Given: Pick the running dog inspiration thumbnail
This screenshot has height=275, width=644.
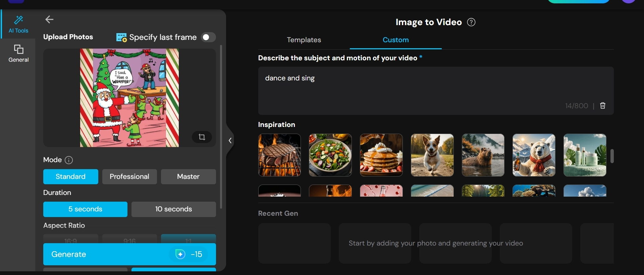Looking at the screenshot, I should [432, 155].
